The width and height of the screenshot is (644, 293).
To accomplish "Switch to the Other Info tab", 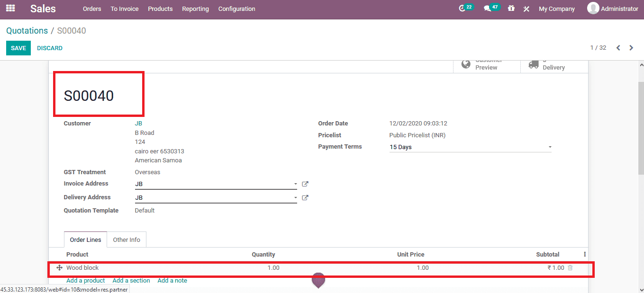I will (x=127, y=240).
